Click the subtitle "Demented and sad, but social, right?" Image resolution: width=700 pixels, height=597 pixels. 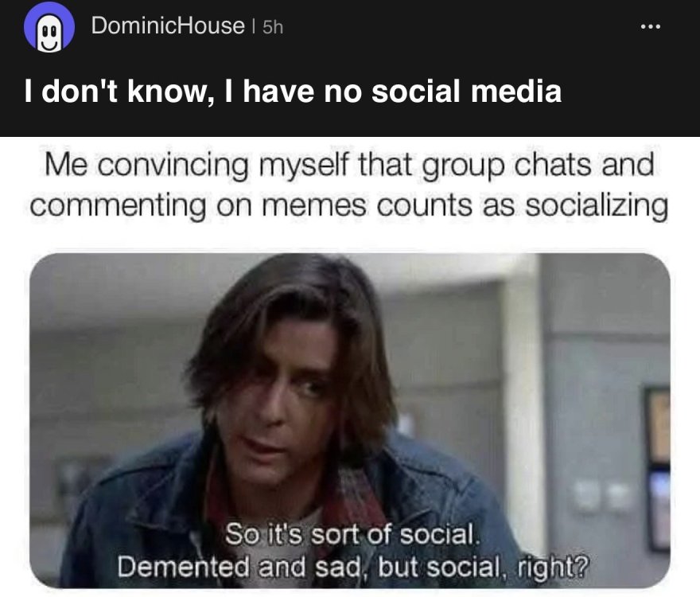click(x=350, y=567)
